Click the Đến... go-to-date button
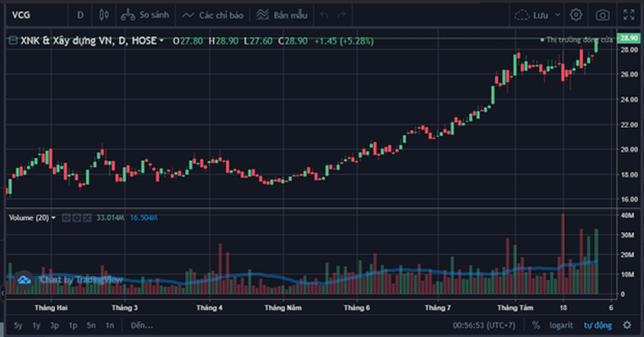644x337 pixels. (x=142, y=325)
